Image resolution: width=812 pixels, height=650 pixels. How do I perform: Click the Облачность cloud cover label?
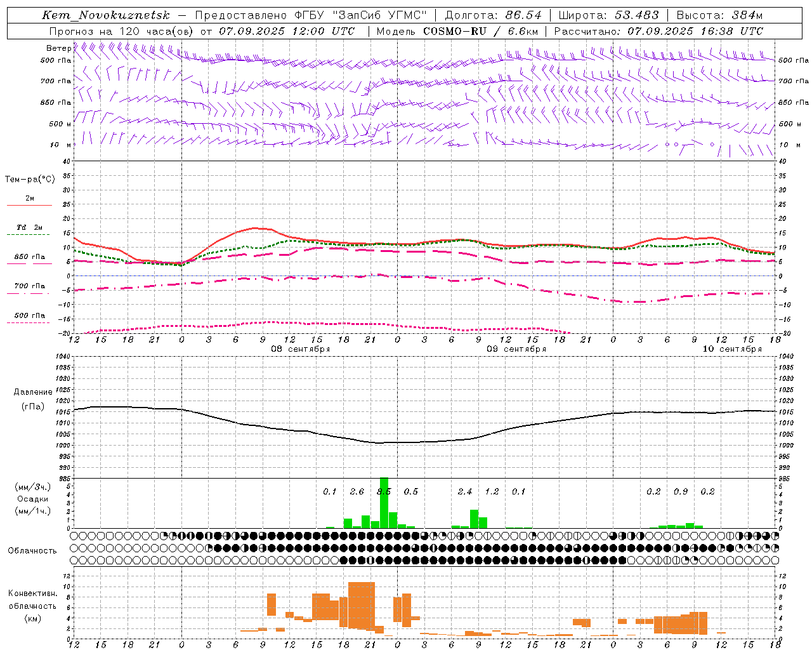[x=32, y=551]
